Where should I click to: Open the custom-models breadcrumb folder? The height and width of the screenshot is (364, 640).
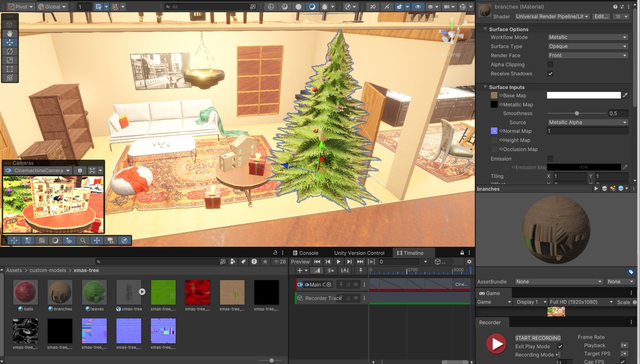pos(48,270)
